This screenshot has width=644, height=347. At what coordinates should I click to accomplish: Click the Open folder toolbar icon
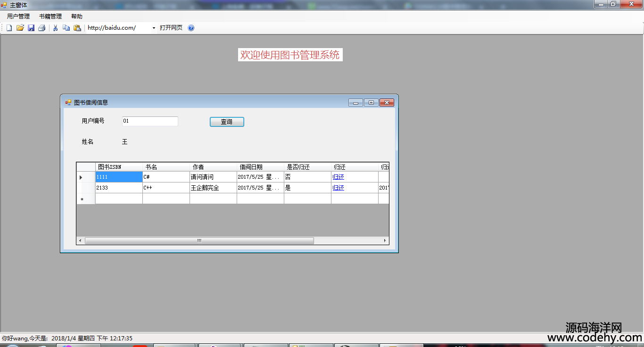[20, 28]
